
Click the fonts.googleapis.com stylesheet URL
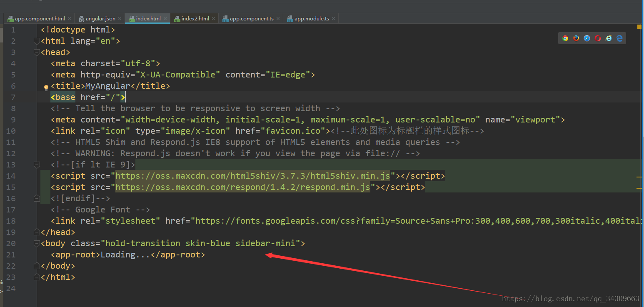pos(418,221)
